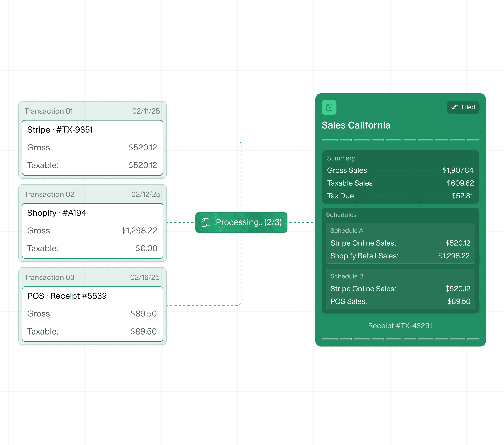Click the Sales California title
Viewport: 504px width, 445px height.
point(356,125)
